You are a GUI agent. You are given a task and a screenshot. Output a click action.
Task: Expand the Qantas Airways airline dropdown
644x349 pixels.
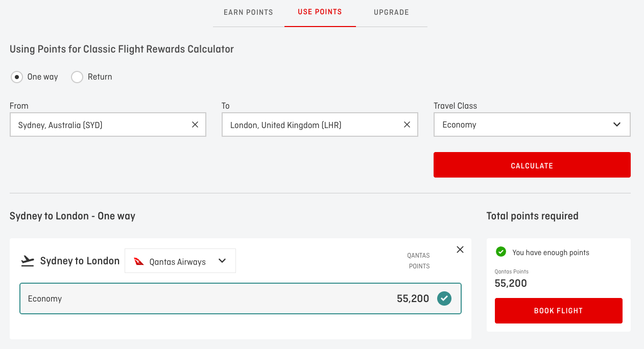point(180,261)
